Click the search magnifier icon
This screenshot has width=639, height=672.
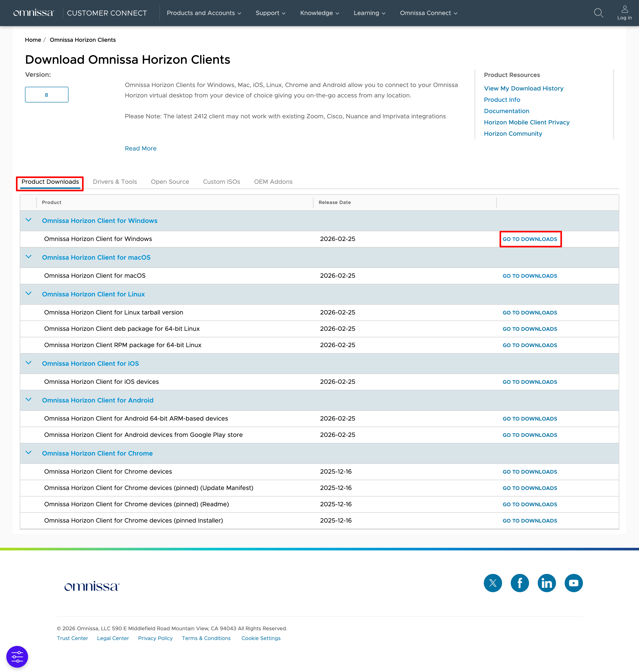pos(598,13)
